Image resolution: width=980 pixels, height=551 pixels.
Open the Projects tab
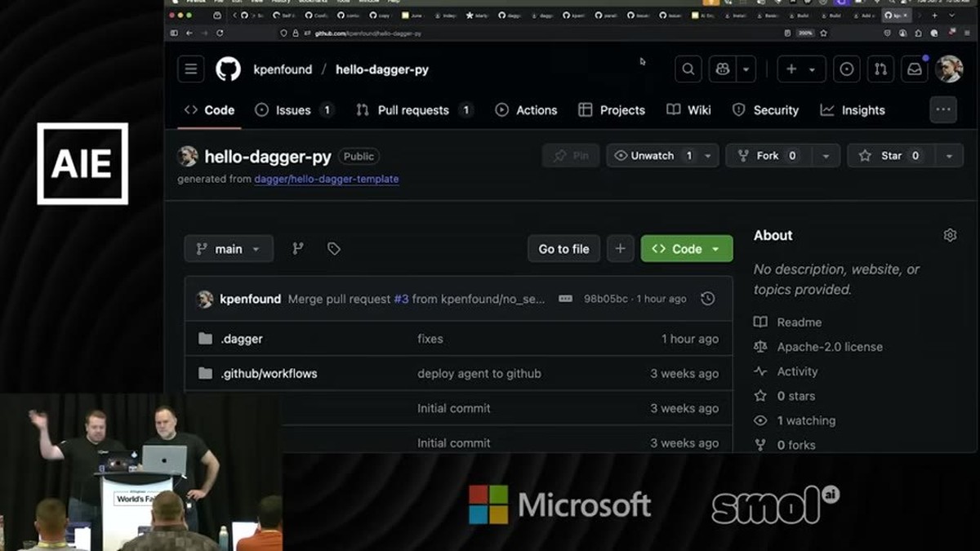(x=611, y=110)
